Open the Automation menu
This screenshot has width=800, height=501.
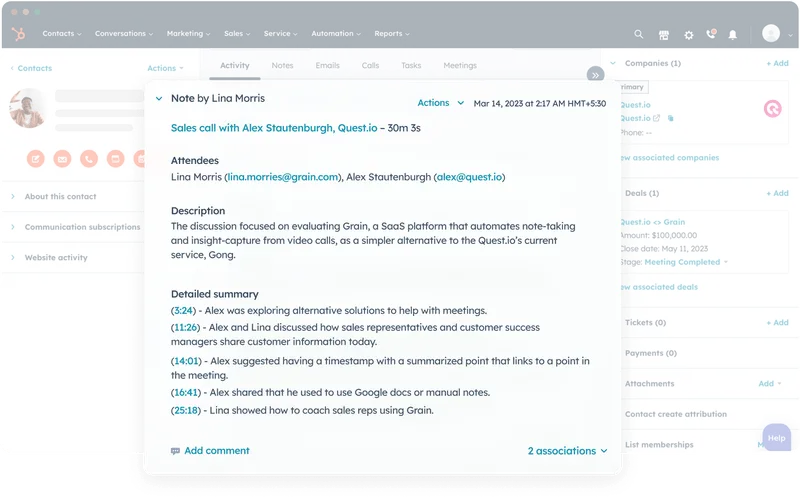coord(336,34)
